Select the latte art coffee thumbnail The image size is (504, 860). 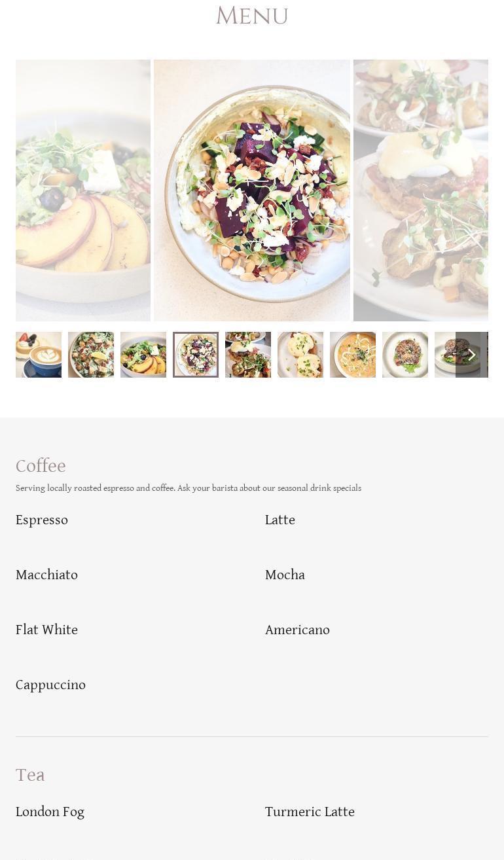[x=39, y=355]
